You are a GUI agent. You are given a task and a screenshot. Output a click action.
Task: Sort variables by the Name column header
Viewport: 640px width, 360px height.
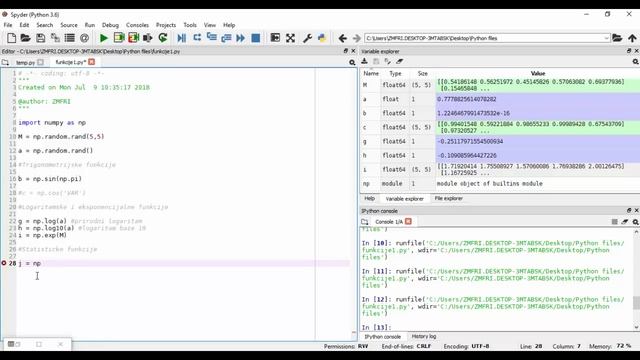coord(371,73)
